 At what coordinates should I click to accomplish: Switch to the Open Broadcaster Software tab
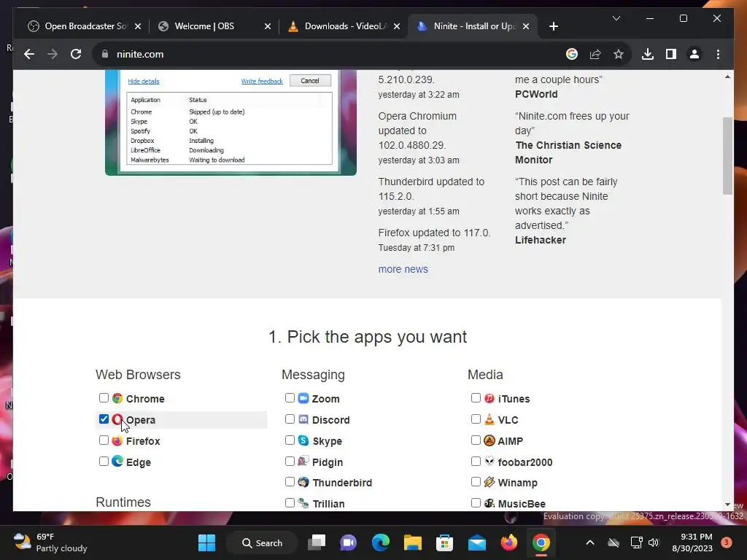coord(84,26)
